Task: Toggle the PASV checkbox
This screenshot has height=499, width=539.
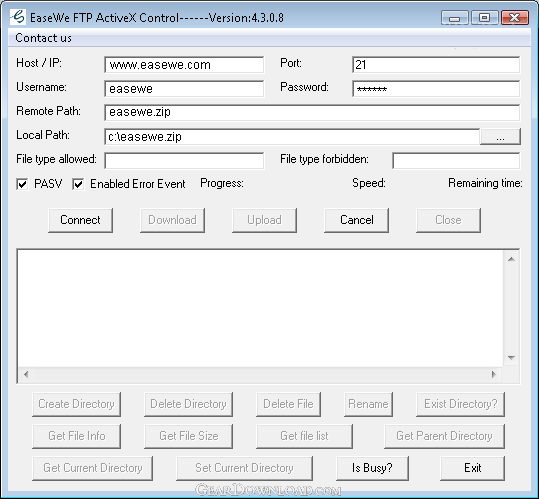Action: (22, 184)
